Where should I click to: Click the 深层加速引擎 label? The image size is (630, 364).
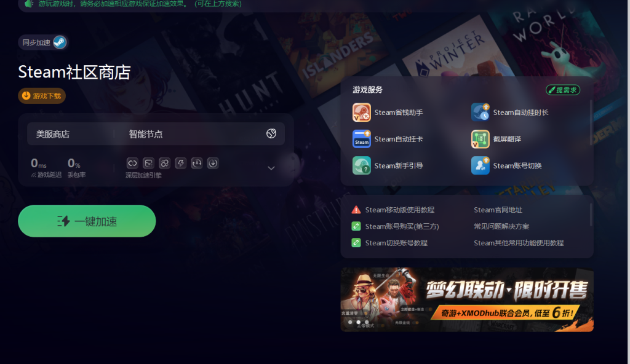[143, 175]
